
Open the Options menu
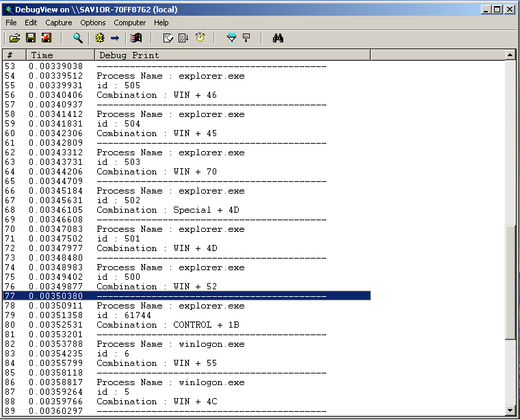93,23
